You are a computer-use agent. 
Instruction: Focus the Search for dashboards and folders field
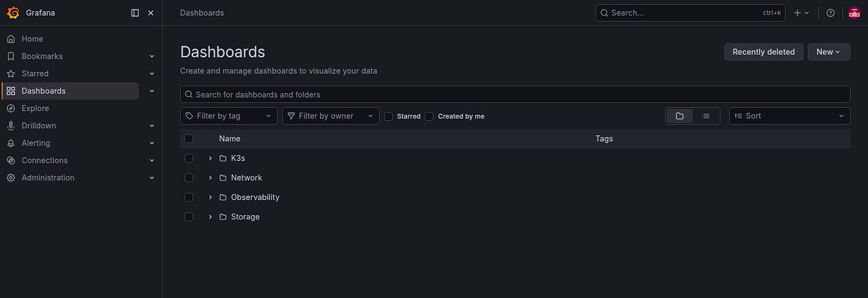pyautogui.click(x=515, y=94)
